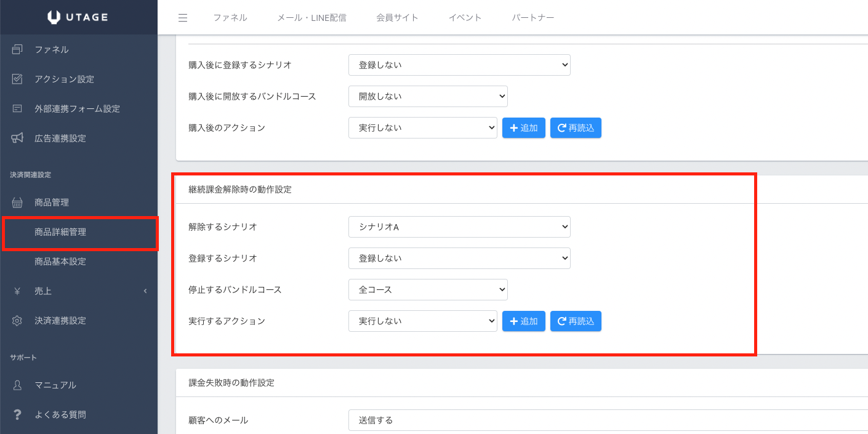868x434 pixels.
Task: Click the 決済連携設定 gear icon
Action: click(x=17, y=321)
